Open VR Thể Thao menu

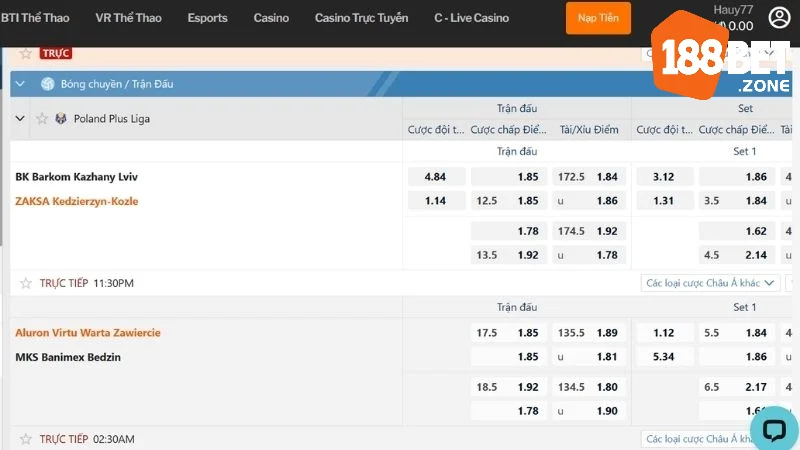(x=128, y=18)
